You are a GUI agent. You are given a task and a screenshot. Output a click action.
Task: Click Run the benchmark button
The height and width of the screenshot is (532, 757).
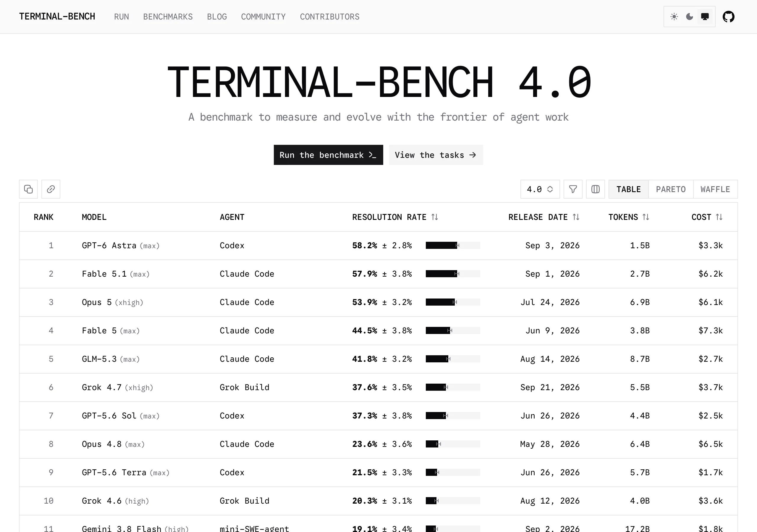(329, 155)
